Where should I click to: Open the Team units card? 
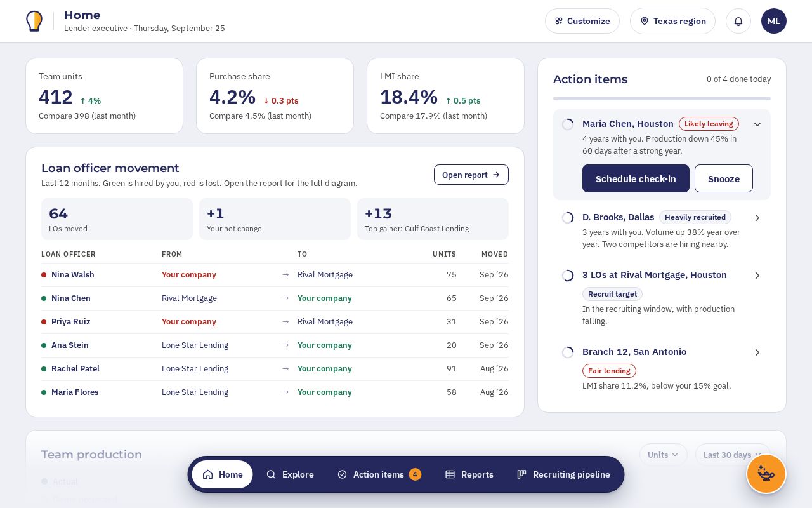tap(104, 96)
